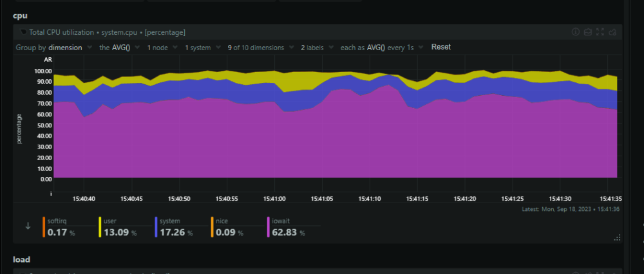Image resolution: width=644 pixels, height=274 pixels.
Task: Click the 17.26 % system value
Action: [x=176, y=233]
